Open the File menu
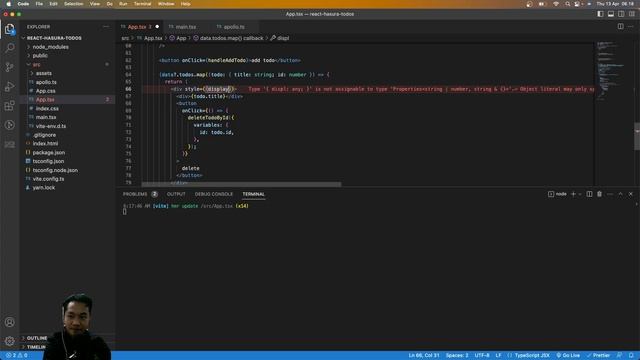Screen dimensions: 640x360 pos(39,4)
